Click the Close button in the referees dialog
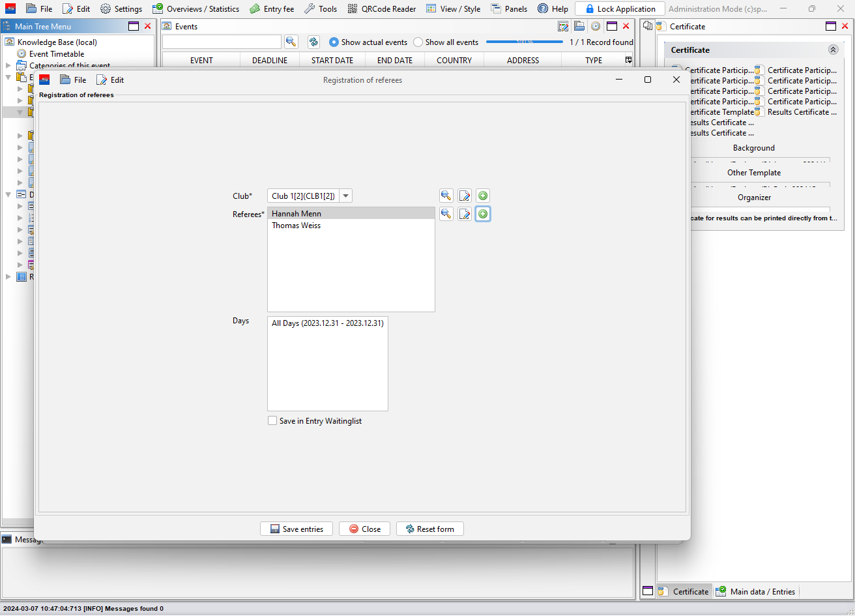This screenshot has height=616, width=855. coord(364,529)
